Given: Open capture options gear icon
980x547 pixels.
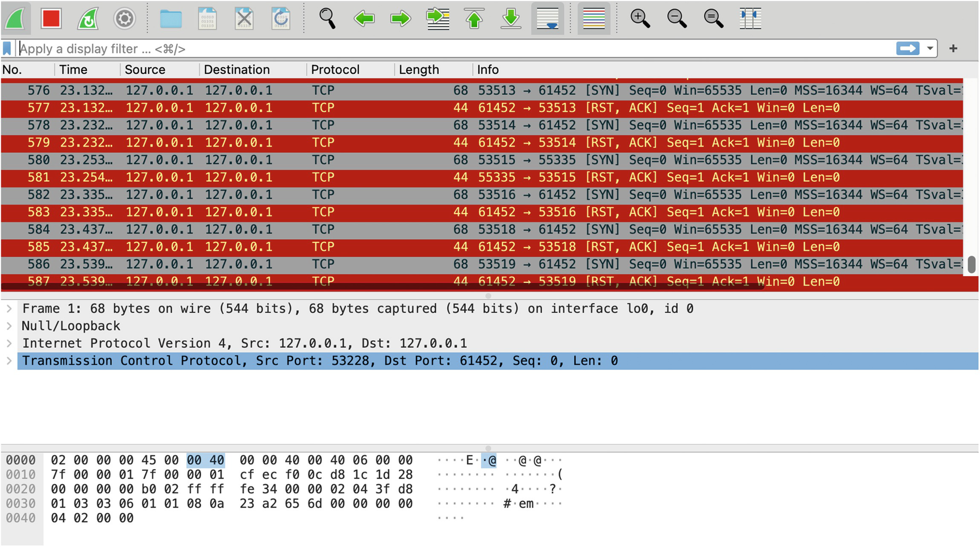Looking at the screenshot, I should 124,19.
